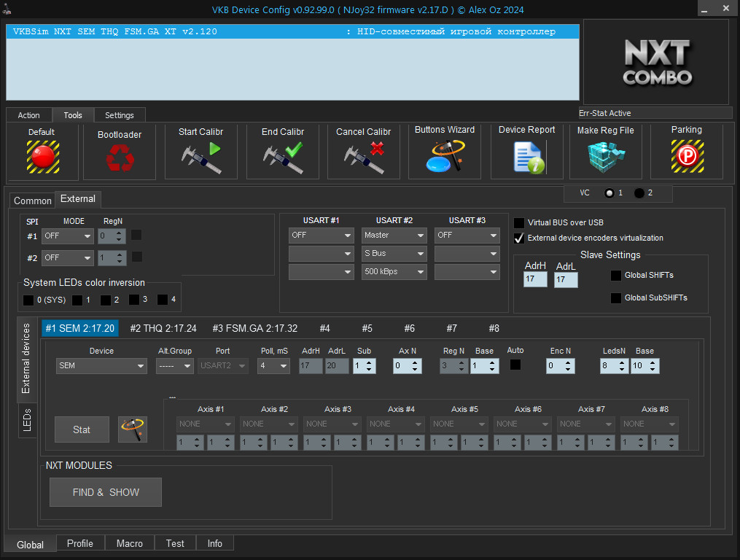Uncheck External device encoders virtualization
Viewport: 740px width, 560px height.
518,238
